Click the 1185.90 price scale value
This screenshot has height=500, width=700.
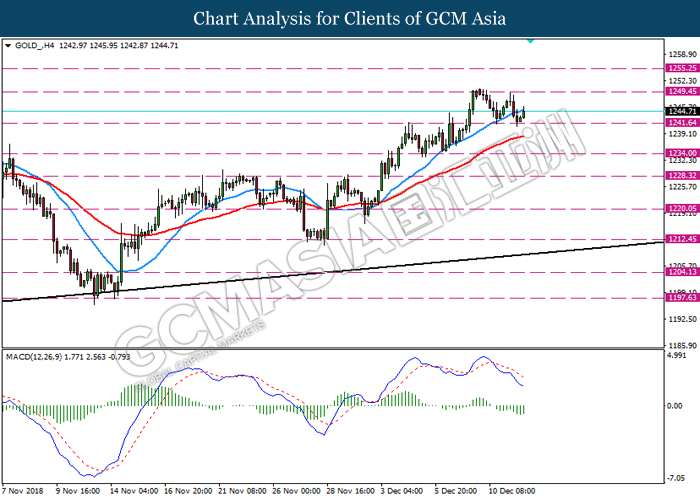[x=682, y=346]
